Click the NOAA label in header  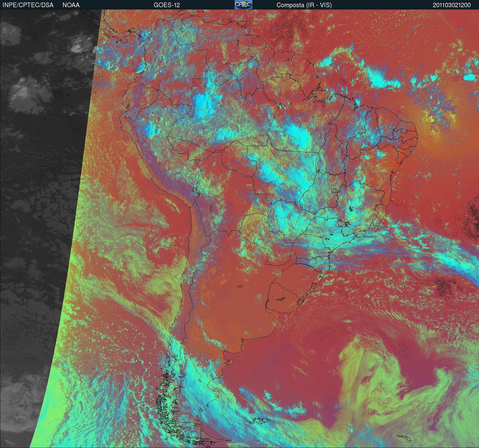coord(71,5)
